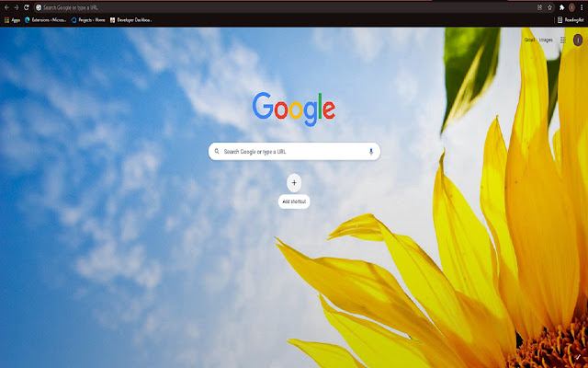Open the Extensions puzzle-piece menu

561,7
